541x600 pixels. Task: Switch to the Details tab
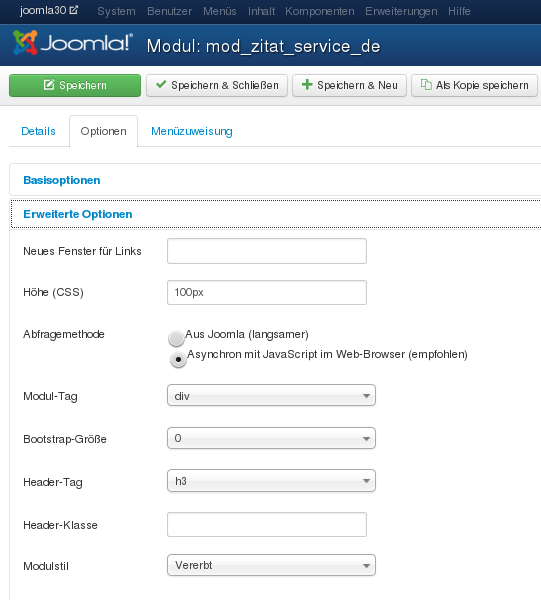[38, 131]
